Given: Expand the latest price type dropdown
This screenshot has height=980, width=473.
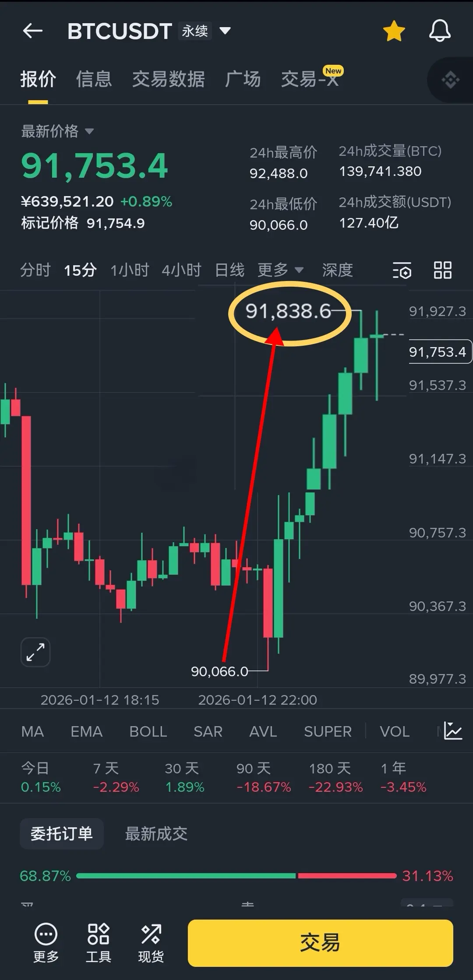Looking at the screenshot, I should (x=89, y=131).
